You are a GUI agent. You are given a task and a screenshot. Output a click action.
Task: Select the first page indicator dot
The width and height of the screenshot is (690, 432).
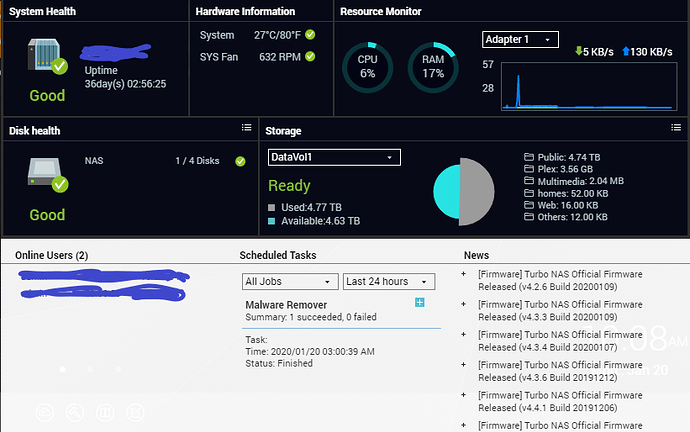coord(63,370)
